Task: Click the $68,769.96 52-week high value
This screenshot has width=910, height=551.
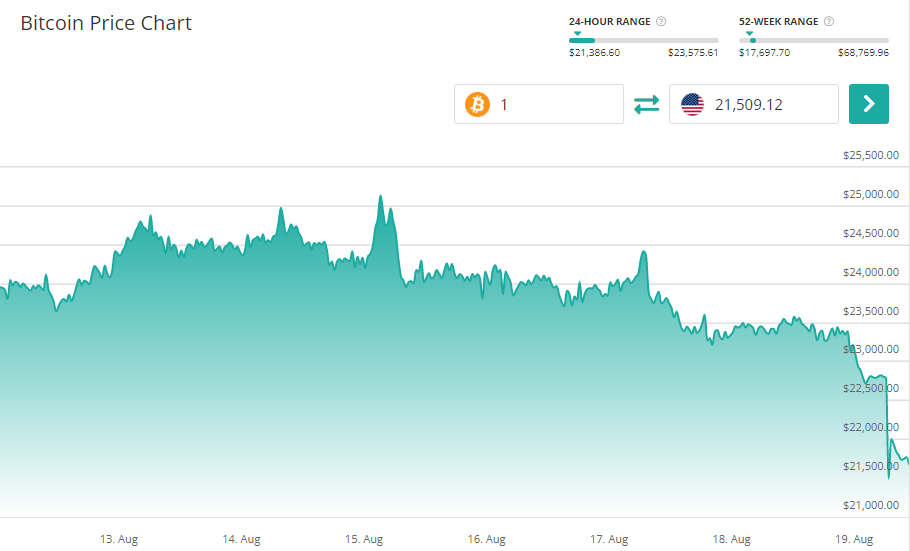Action: [x=863, y=53]
